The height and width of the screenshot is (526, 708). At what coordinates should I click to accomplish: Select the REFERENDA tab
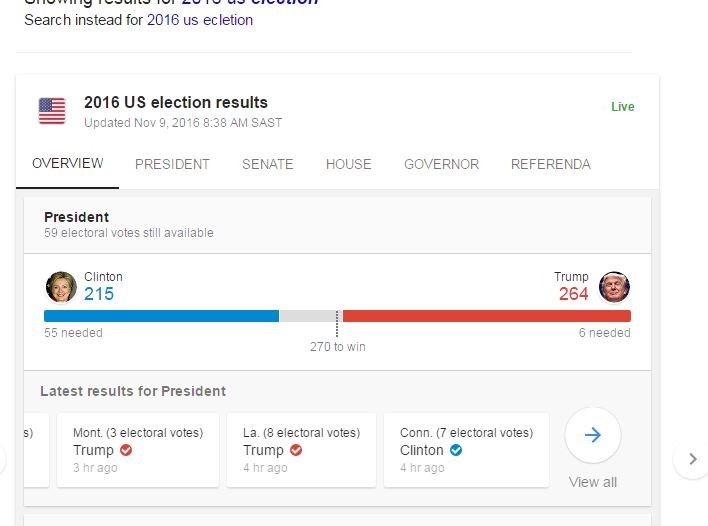point(550,164)
